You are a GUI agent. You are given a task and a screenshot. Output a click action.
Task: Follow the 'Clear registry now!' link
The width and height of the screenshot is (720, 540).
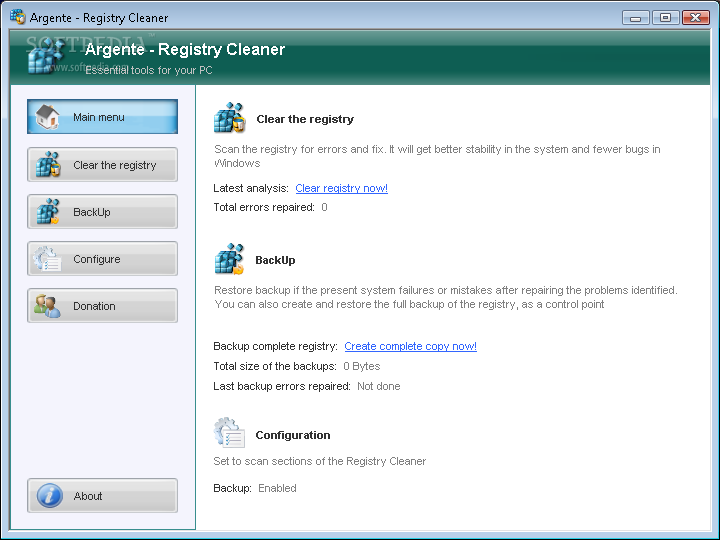click(x=342, y=188)
